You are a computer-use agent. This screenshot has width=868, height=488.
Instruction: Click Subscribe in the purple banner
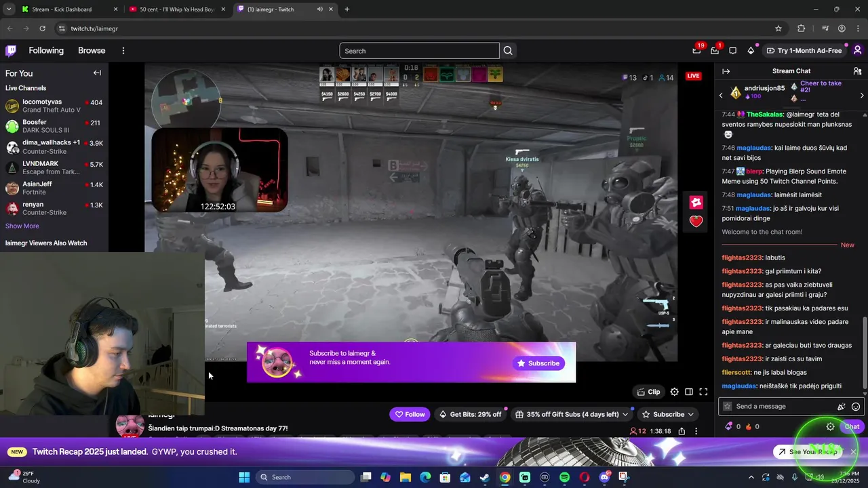point(538,363)
